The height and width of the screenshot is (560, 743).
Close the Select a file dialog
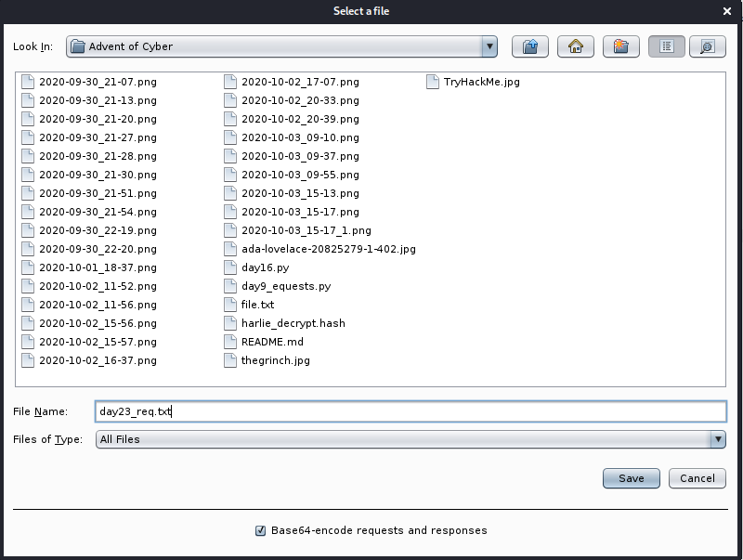pos(727,11)
